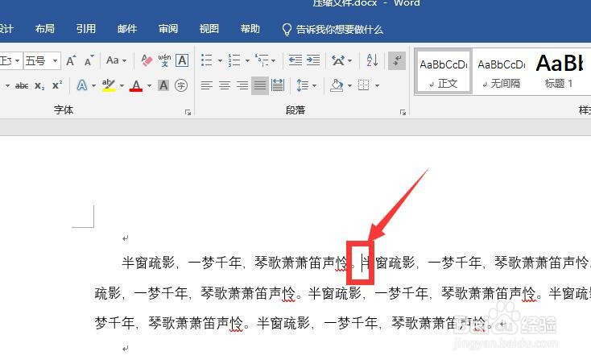Viewport: 591px width, 364px height.
Task: Select the 无间隔 style
Action: (x=502, y=72)
